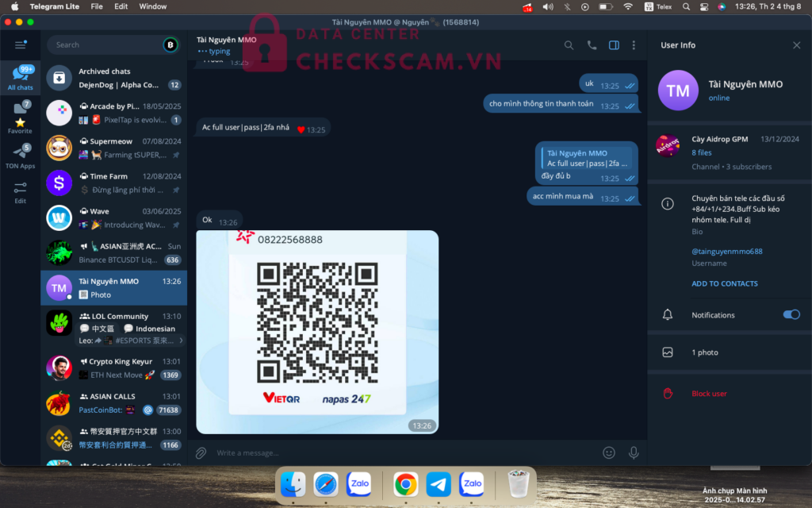
Task: Click the battery icon in menu bar
Action: click(x=605, y=6)
